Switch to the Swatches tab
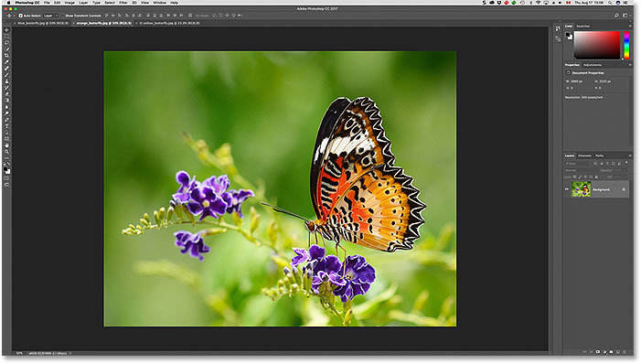Image resolution: width=641 pixels, height=364 pixels. click(582, 27)
